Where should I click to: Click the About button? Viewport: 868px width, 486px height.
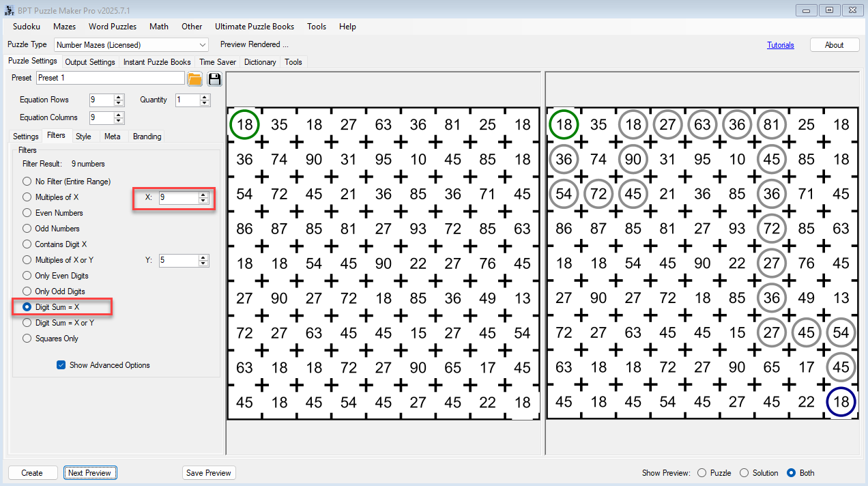[x=835, y=45]
